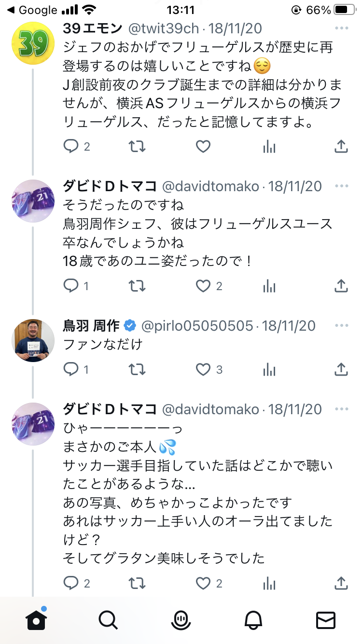Share 鳥羽周作's 'ファンなだけ' reply
The height and width of the screenshot is (644, 362).
(341, 370)
